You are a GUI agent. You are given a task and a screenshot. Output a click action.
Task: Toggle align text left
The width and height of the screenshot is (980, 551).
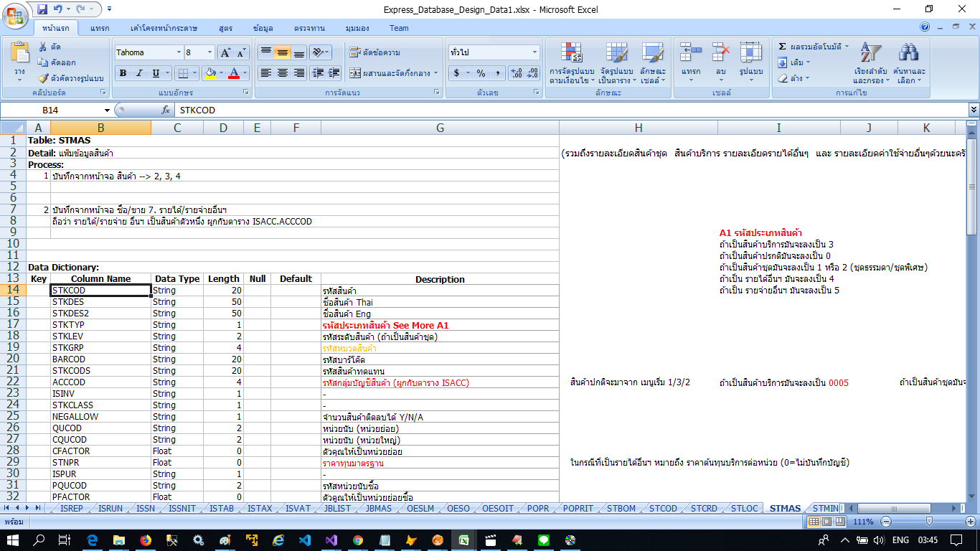click(266, 73)
